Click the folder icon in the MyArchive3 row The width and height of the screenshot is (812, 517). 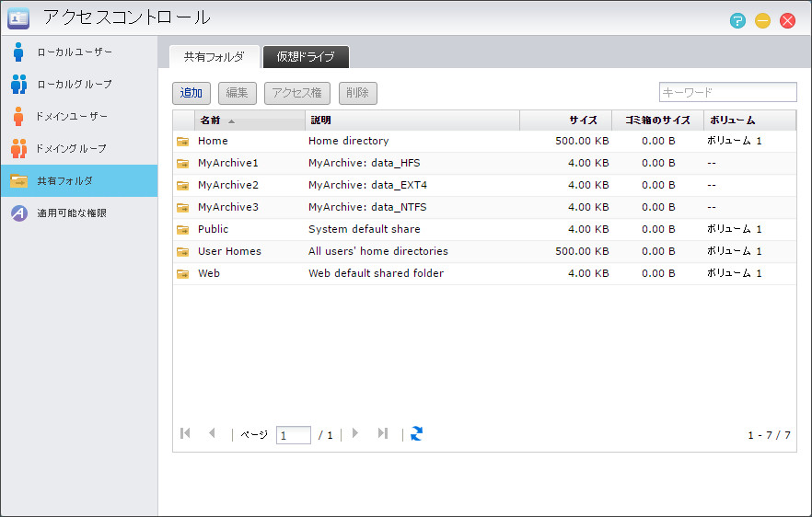tap(183, 208)
